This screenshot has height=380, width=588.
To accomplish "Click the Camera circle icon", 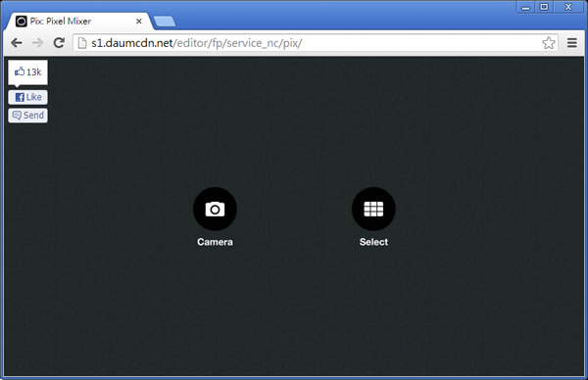I will [x=215, y=209].
